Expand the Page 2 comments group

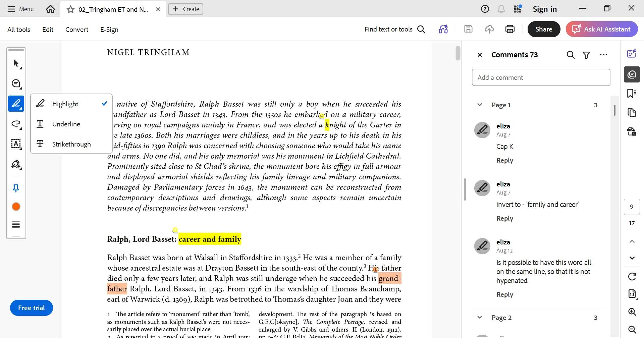480,318
